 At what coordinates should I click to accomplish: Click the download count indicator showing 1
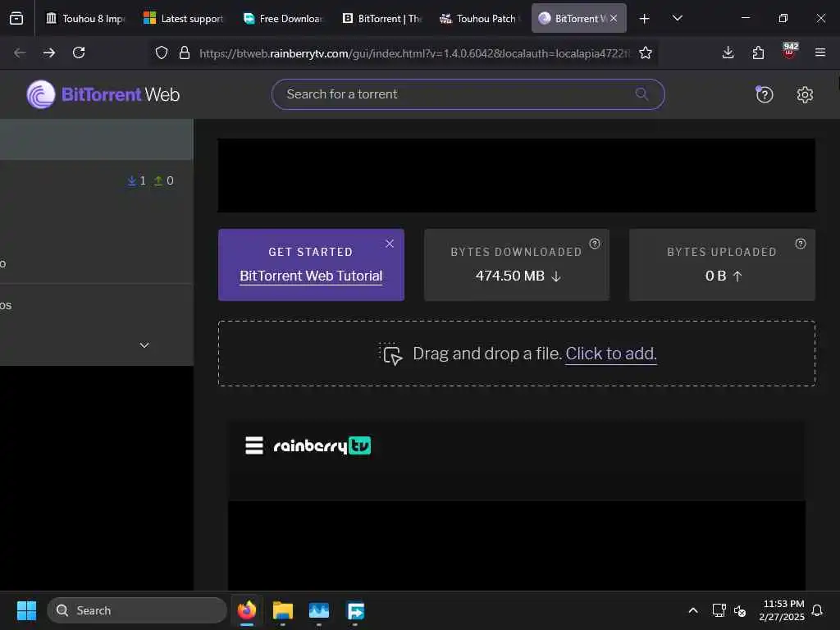[x=137, y=180]
